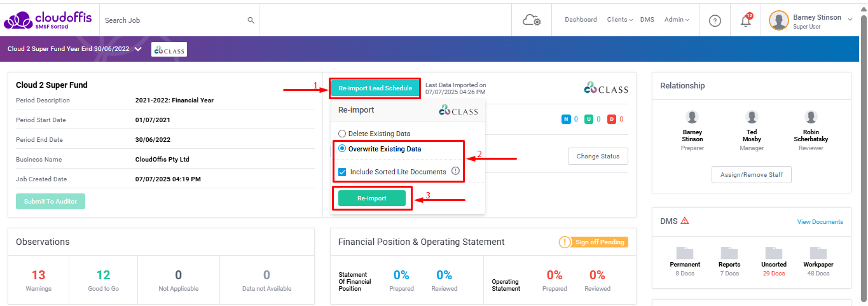Click the CloudOffis Pty Ltd business name

tap(162, 160)
